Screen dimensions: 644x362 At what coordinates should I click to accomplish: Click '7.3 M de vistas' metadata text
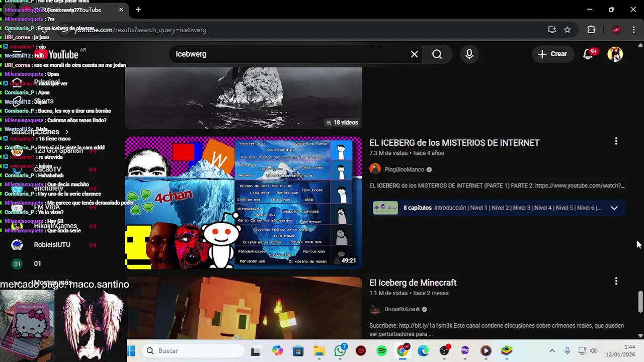[x=389, y=153]
